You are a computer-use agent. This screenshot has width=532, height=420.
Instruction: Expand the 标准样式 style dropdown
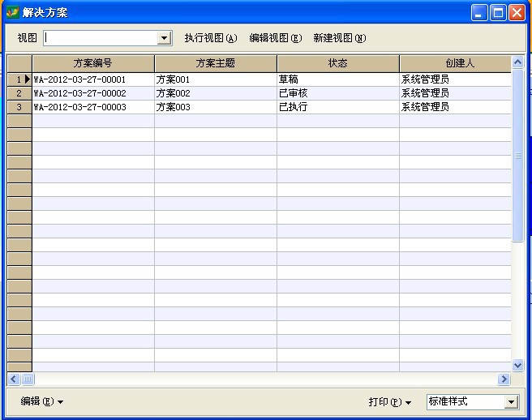(511, 402)
